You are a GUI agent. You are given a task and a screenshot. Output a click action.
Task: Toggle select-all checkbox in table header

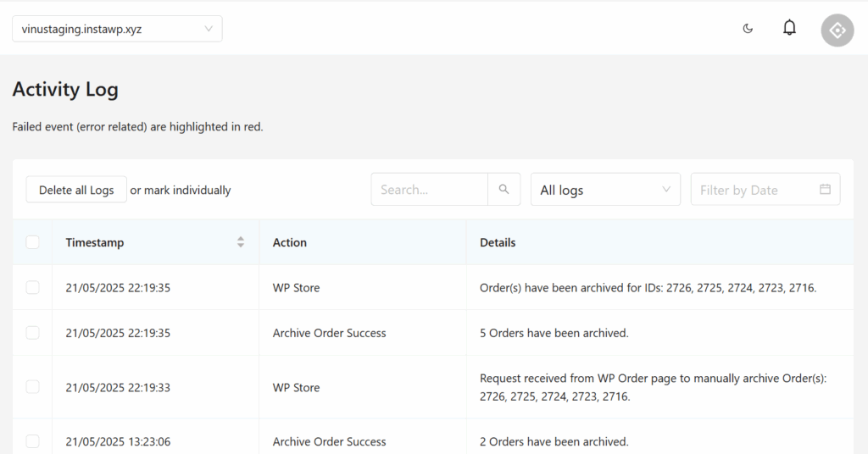pyautogui.click(x=32, y=242)
